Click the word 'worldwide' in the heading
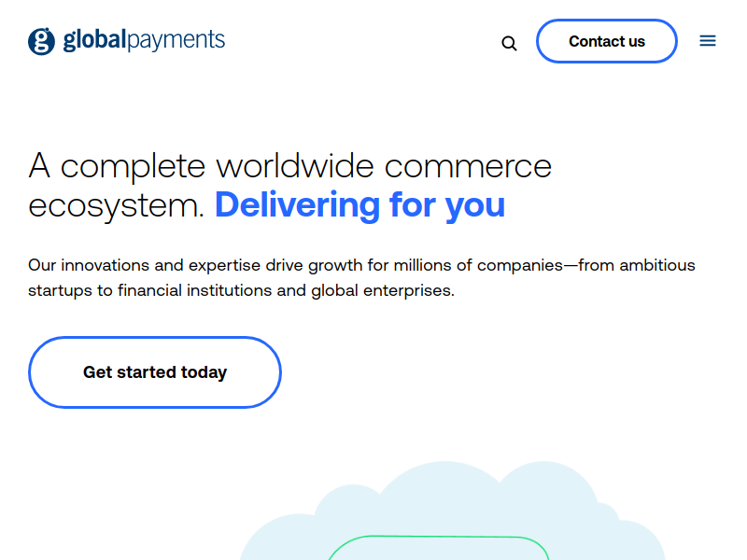This screenshot has height=560, width=747. (295, 166)
